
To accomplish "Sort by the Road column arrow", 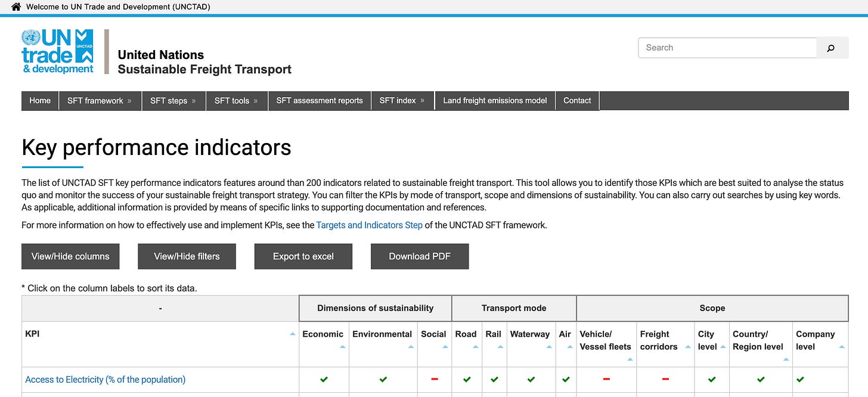I will click(476, 347).
